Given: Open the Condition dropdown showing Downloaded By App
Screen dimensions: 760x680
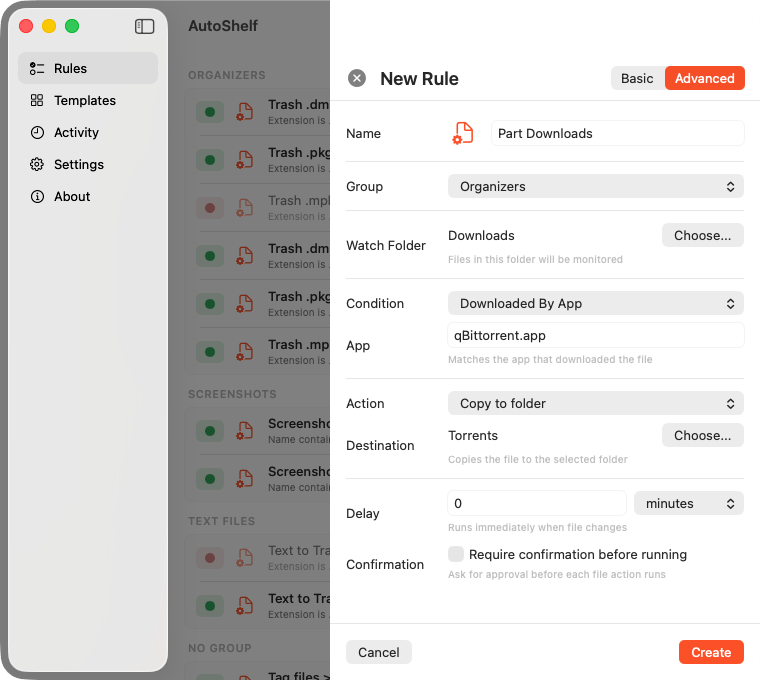Looking at the screenshot, I should tap(595, 303).
